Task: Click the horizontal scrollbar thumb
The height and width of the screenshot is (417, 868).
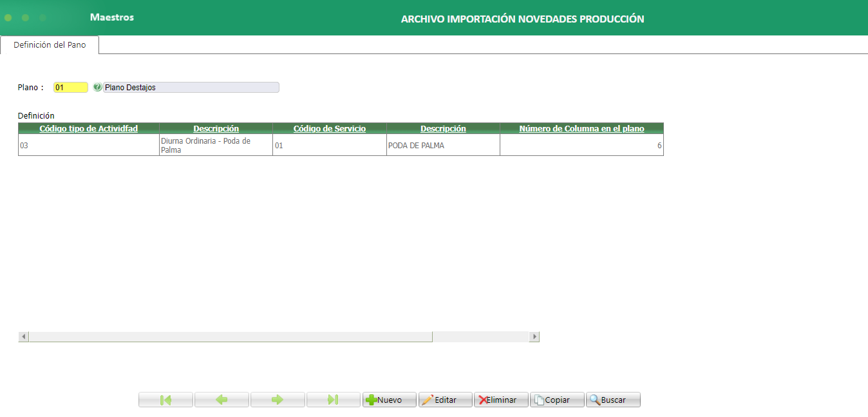Action: [231, 336]
